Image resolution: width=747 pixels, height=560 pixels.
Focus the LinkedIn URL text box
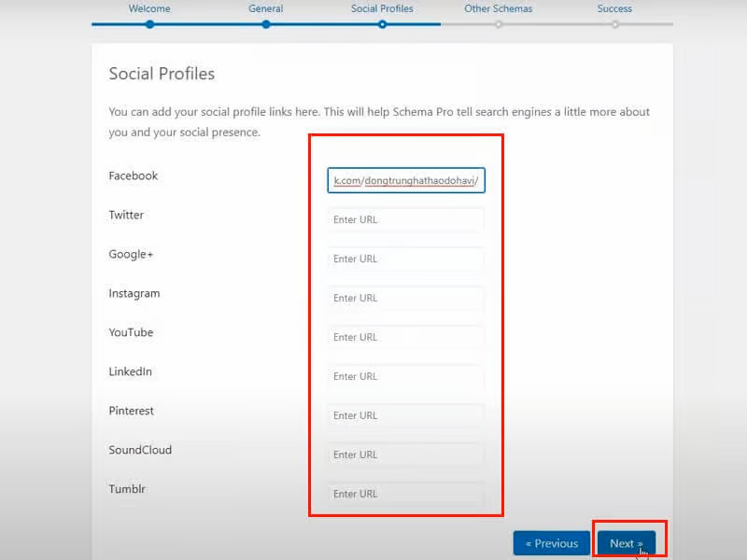coord(405,376)
